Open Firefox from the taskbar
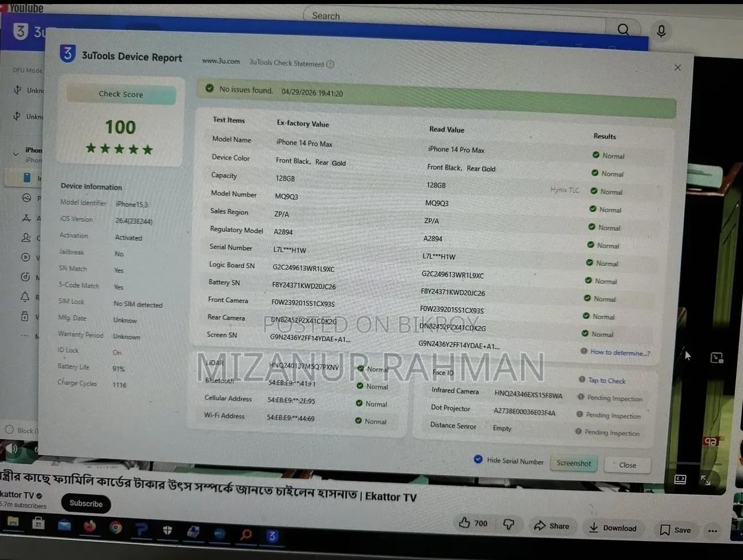743x560 pixels. (x=89, y=526)
